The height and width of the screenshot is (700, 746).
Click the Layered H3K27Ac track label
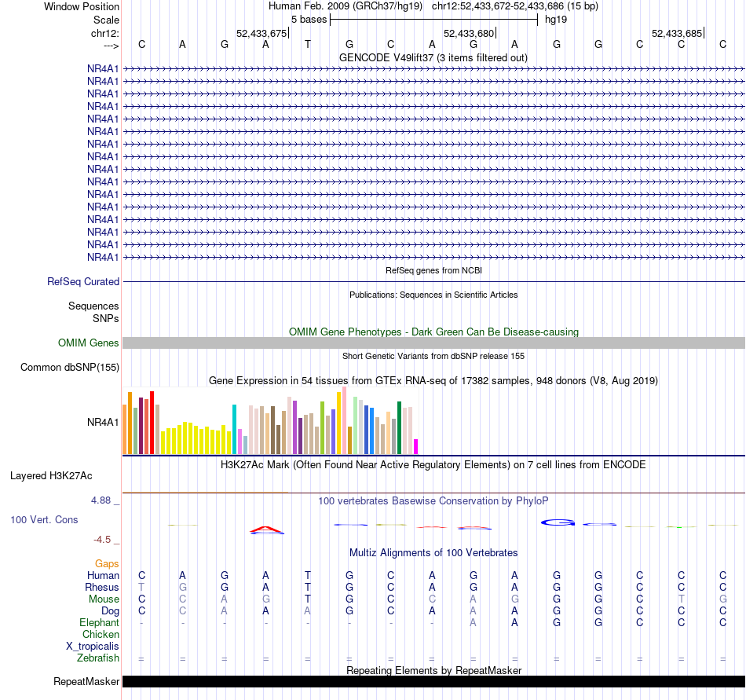51,476
